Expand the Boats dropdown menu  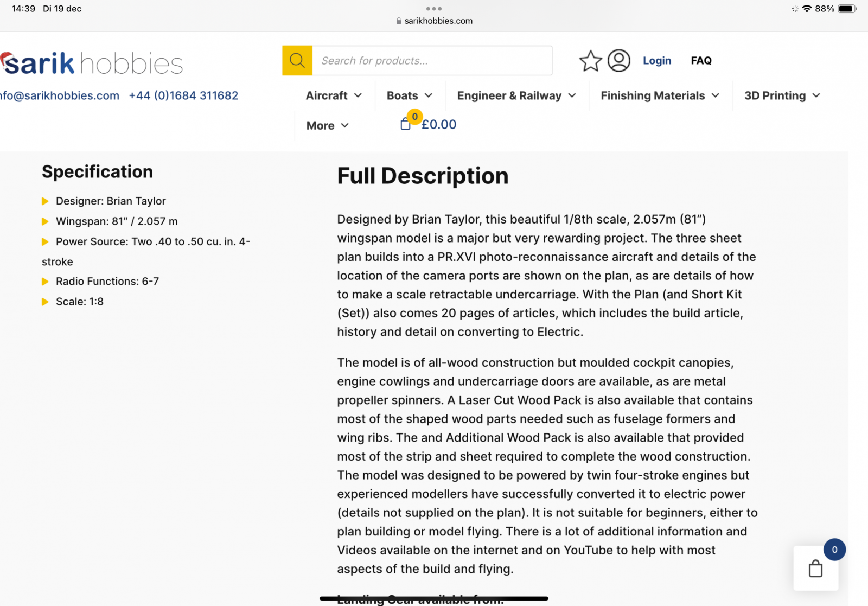(x=410, y=95)
